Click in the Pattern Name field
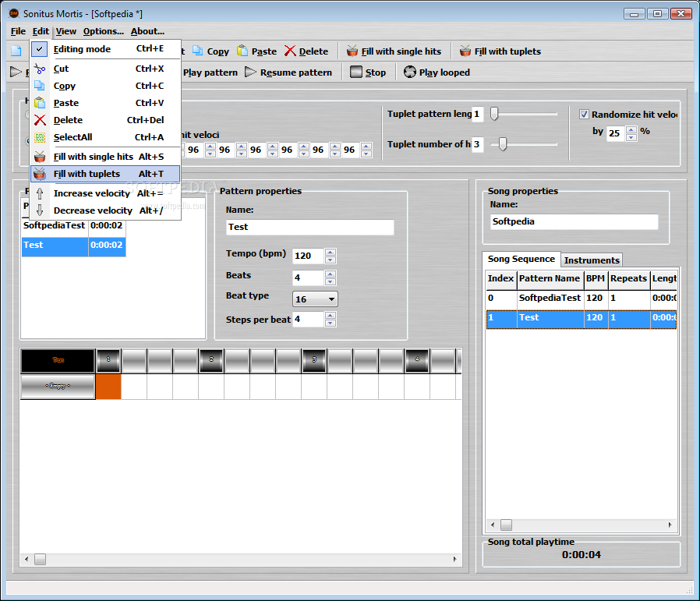700x601 pixels. (x=309, y=227)
